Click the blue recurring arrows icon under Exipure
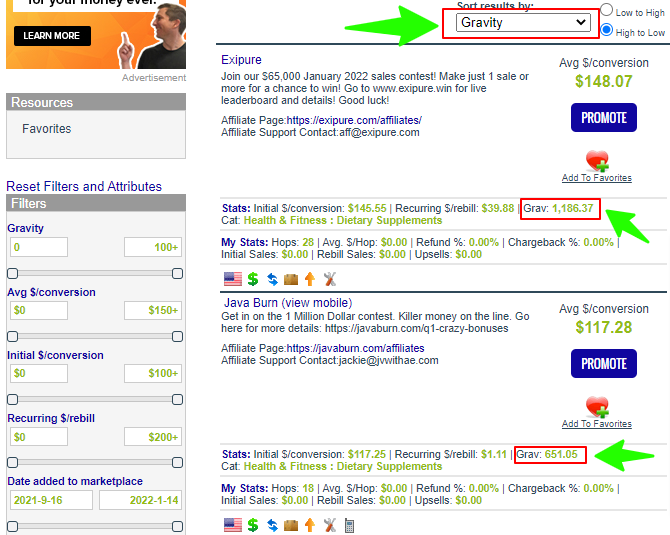 coord(272,279)
